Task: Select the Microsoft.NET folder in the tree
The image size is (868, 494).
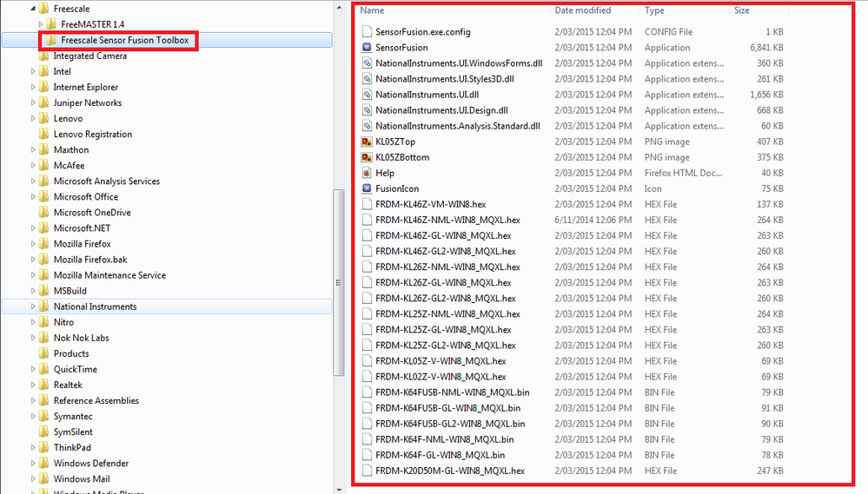Action: (x=82, y=228)
